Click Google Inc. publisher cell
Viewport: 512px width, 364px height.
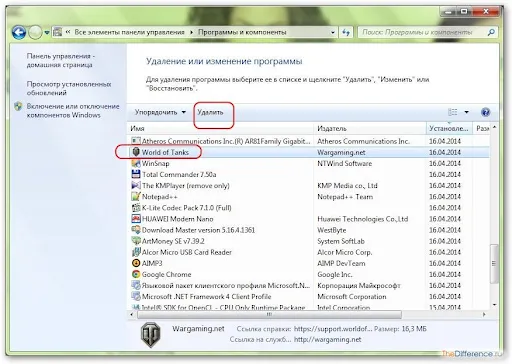(x=335, y=274)
